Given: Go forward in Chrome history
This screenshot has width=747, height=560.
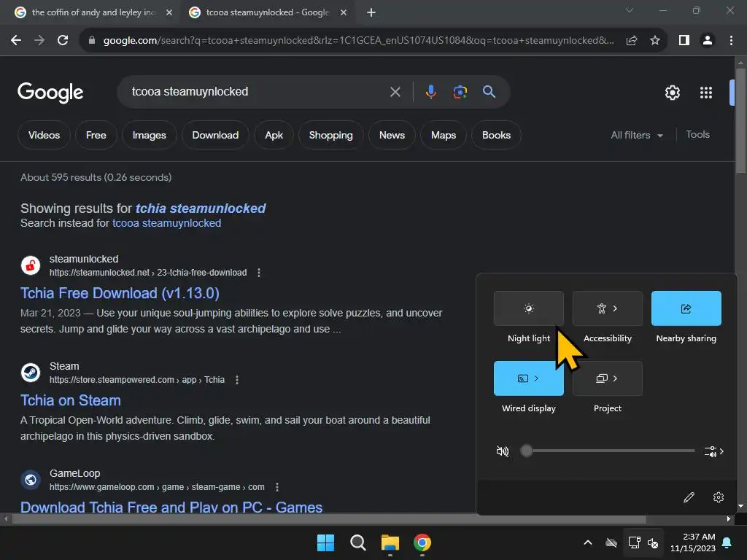Looking at the screenshot, I should 39,41.
